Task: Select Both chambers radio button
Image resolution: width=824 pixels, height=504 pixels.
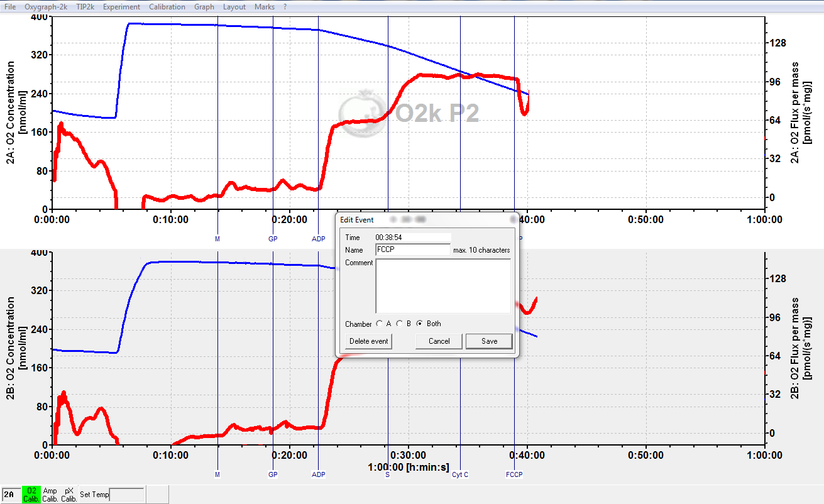Action: tap(420, 324)
